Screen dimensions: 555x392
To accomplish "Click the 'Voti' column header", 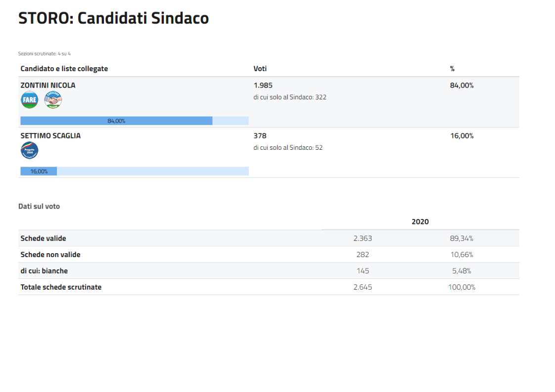I will pos(260,69).
